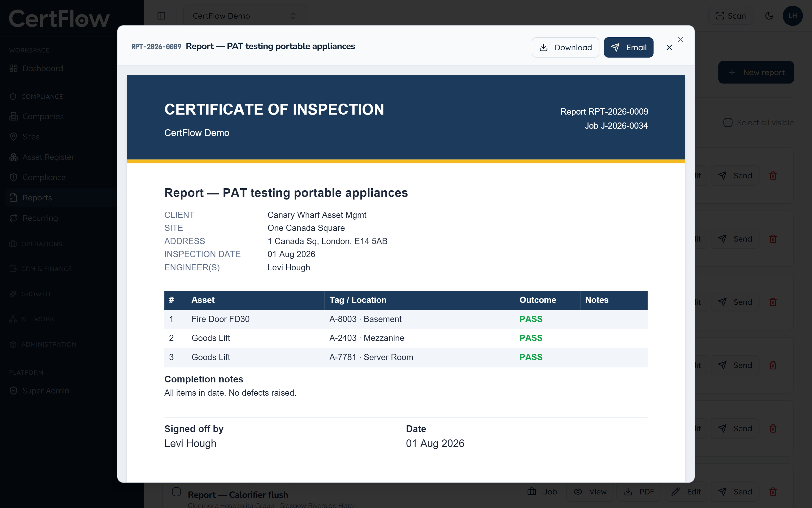The width and height of the screenshot is (812, 508).
Task: Click the site 'One Canada Square'
Action: click(306, 228)
